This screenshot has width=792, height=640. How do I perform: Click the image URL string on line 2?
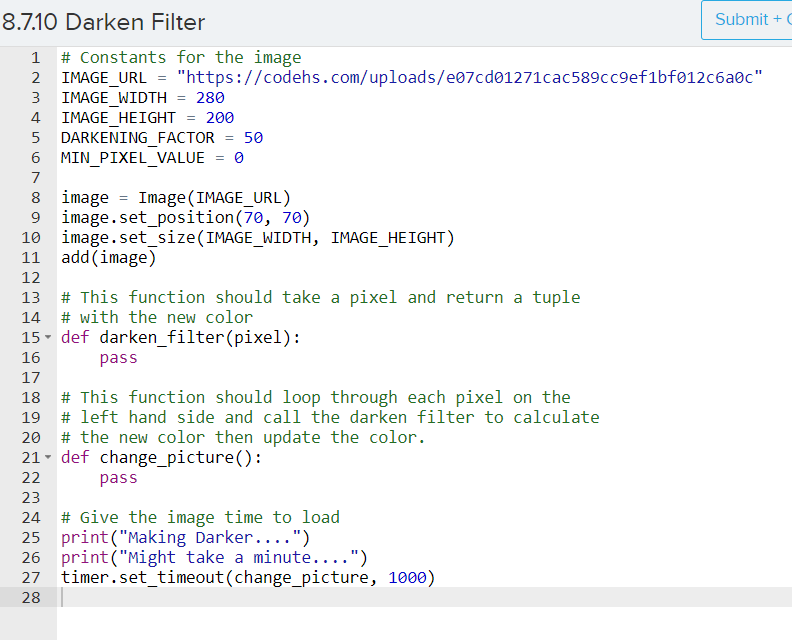tap(469, 78)
